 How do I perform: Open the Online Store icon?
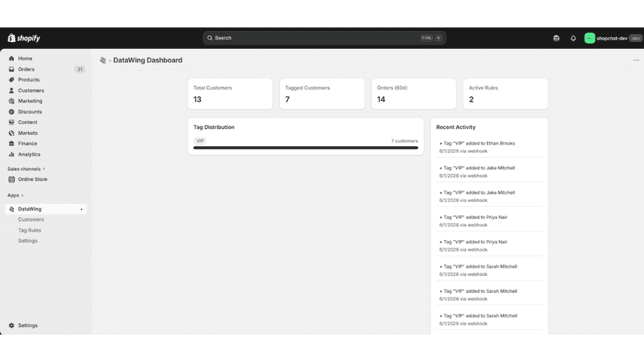12,179
